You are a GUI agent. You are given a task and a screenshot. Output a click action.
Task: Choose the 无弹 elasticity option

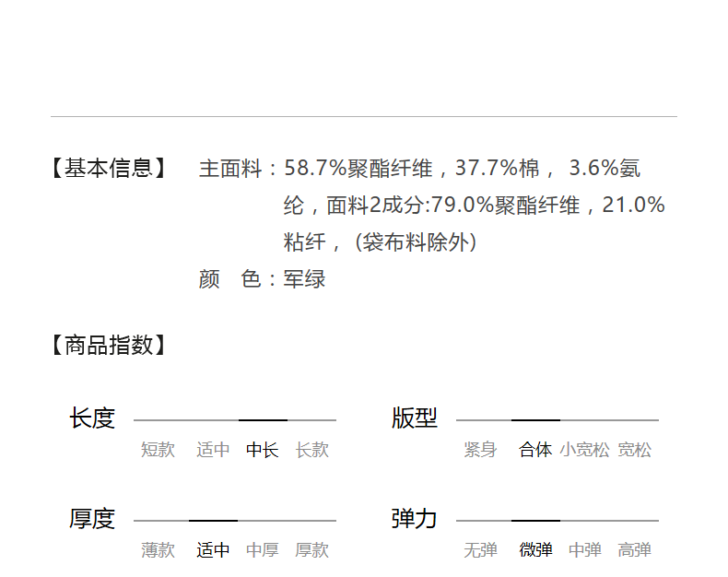480,550
